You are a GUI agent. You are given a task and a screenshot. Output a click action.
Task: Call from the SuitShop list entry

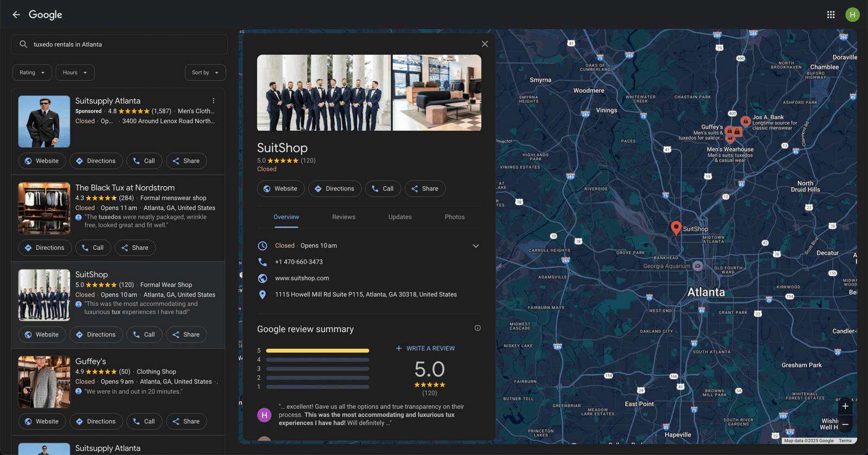(x=144, y=334)
